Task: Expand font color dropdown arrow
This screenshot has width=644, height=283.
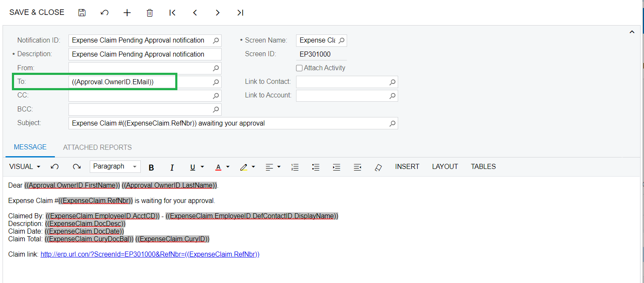Action: (x=228, y=167)
